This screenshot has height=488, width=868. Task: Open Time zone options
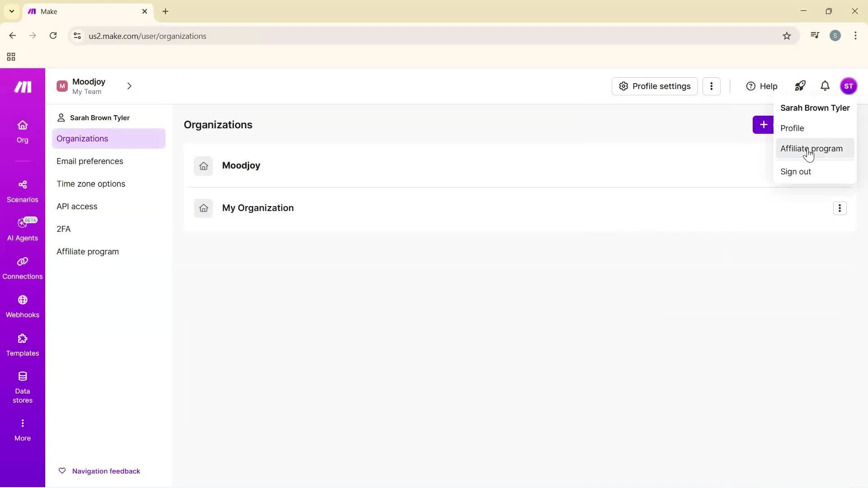tap(91, 183)
